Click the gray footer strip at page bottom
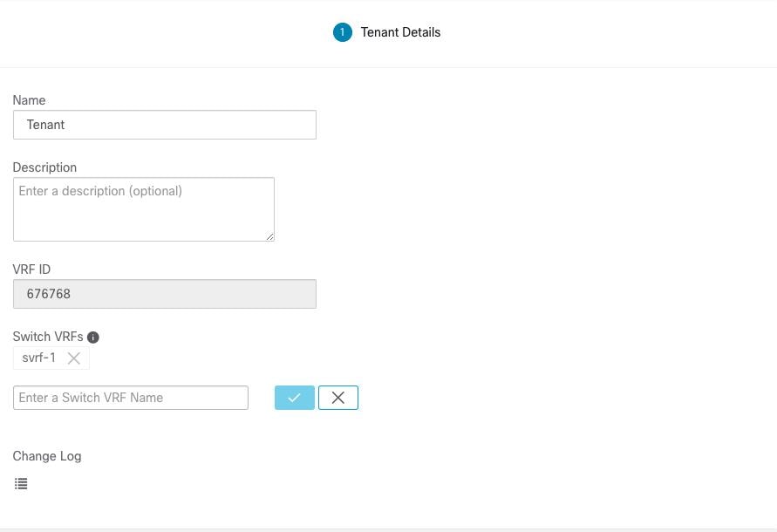 (x=388, y=529)
